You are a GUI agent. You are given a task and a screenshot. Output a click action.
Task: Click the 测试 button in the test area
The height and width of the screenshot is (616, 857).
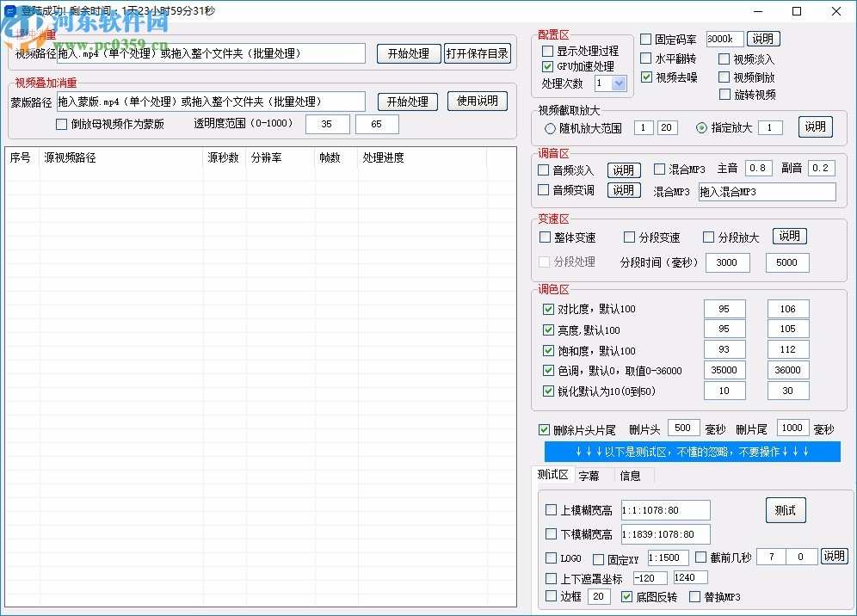785,509
